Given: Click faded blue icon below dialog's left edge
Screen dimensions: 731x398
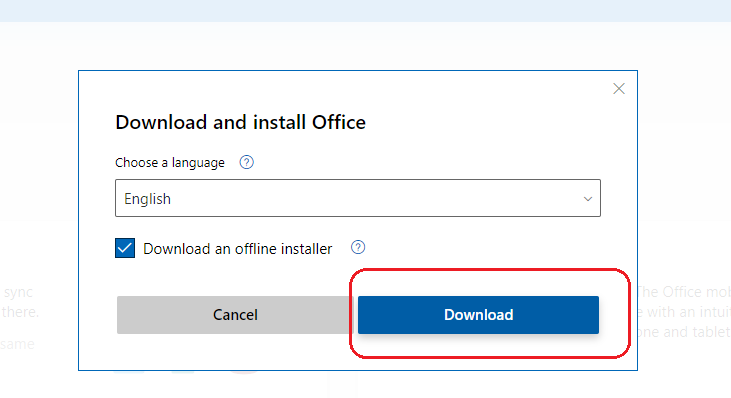Looking at the screenshot, I should click(x=129, y=372).
